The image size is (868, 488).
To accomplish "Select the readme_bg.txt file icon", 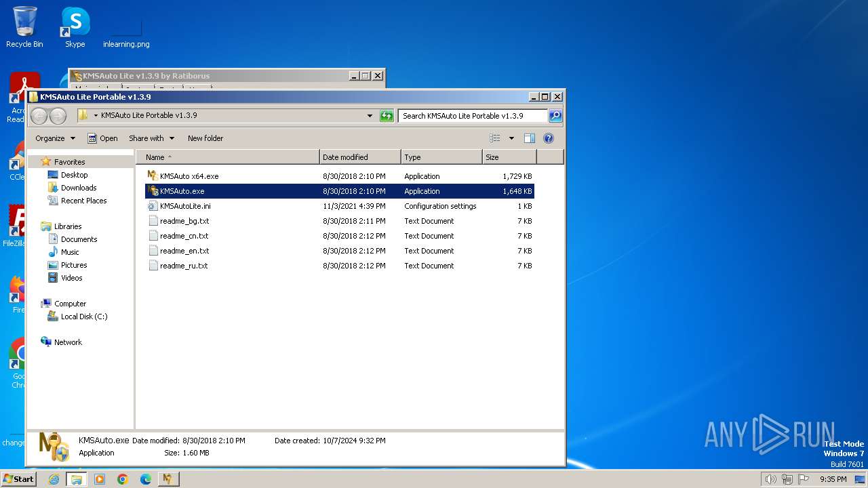I will point(153,221).
